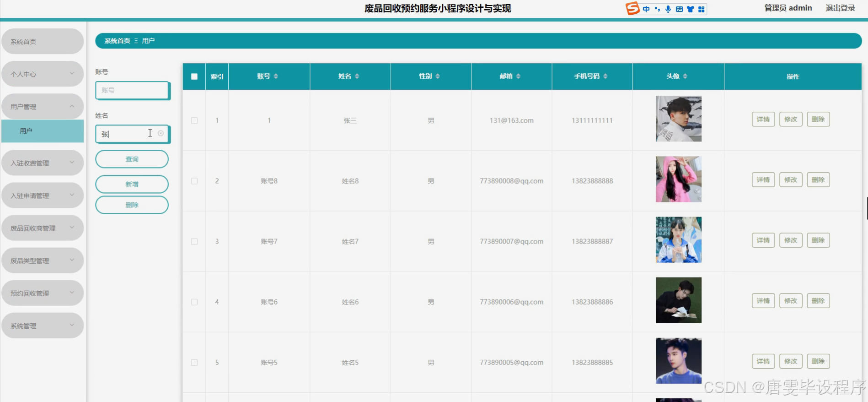Click 修改 for the 张三 row
The width and height of the screenshot is (868, 402).
791,119
